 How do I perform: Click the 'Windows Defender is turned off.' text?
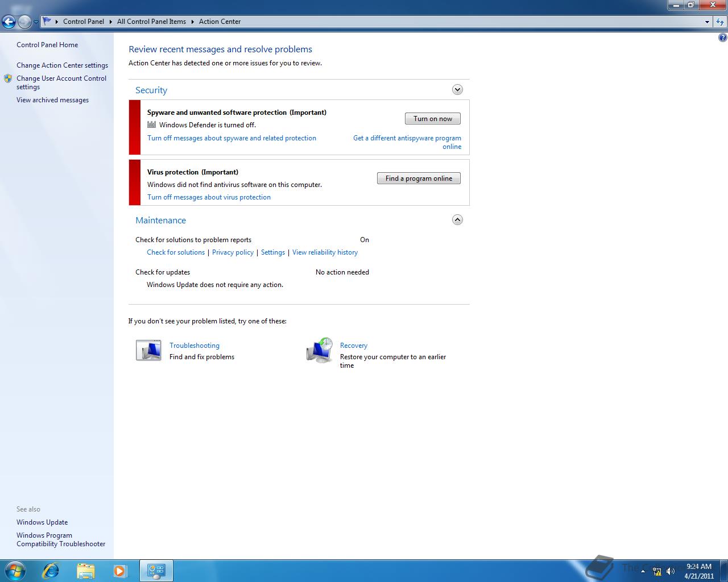tap(208, 125)
